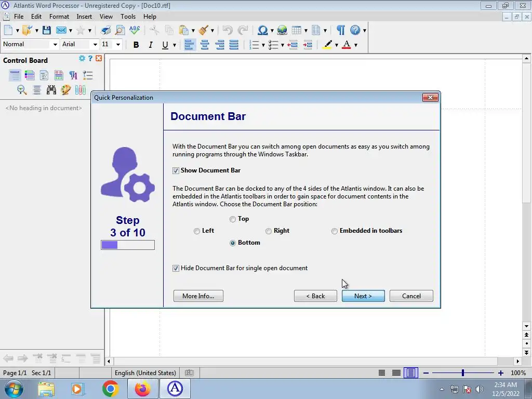Viewport: 532px width, 399px height.
Task: Open Chrome from the taskbar
Action: click(x=110, y=389)
